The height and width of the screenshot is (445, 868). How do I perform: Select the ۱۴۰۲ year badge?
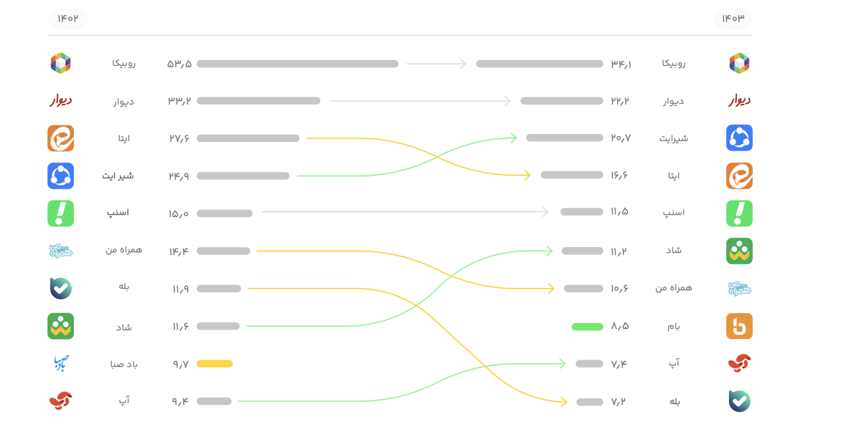68,19
